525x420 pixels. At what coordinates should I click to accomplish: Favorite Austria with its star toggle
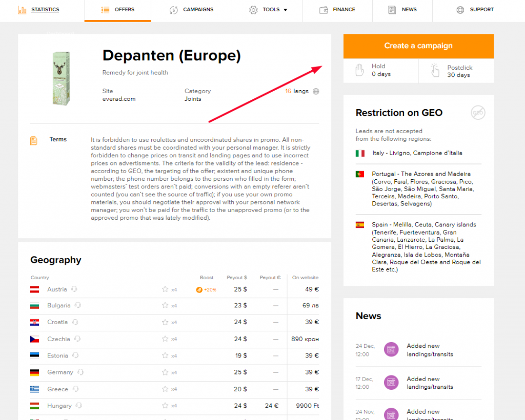click(164, 289)
